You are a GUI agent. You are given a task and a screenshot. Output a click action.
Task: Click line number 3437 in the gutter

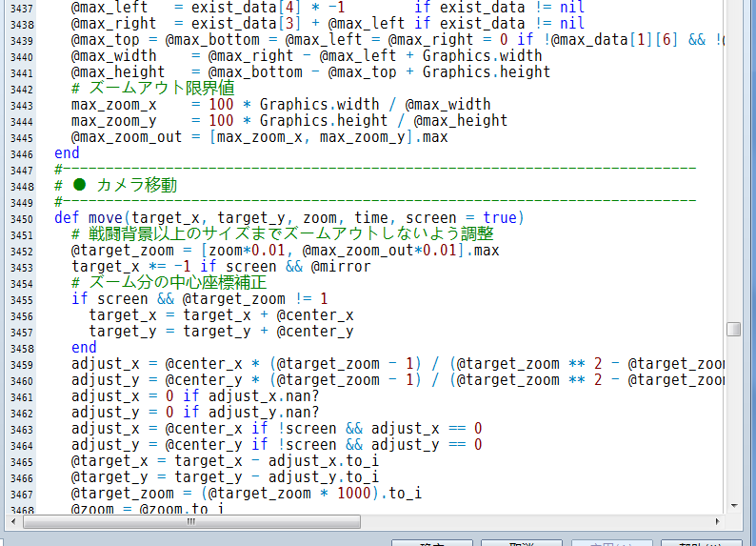tap(22, 9)
